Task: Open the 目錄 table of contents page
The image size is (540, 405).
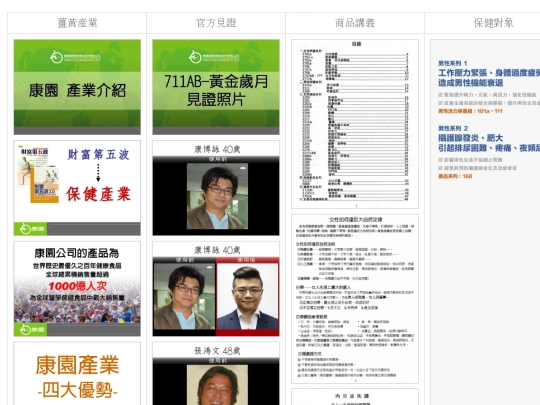Action: point(355,124)
